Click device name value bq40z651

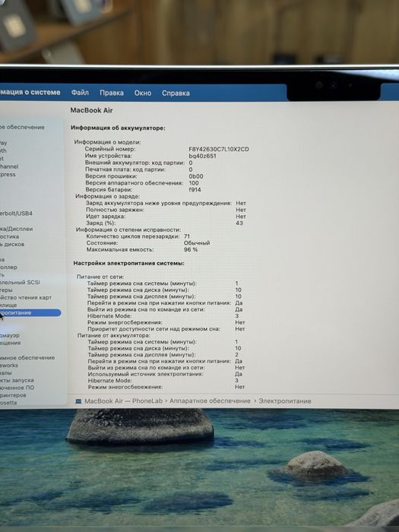[203, 156]
